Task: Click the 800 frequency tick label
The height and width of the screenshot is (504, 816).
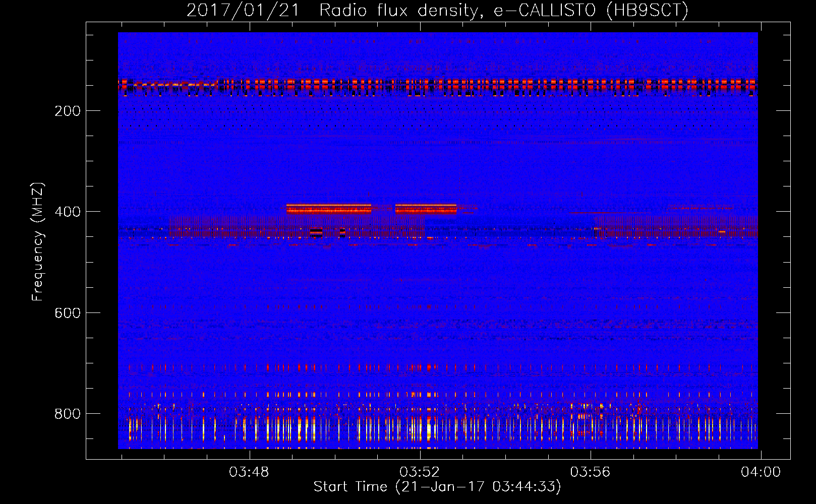Action: point(68,414)
